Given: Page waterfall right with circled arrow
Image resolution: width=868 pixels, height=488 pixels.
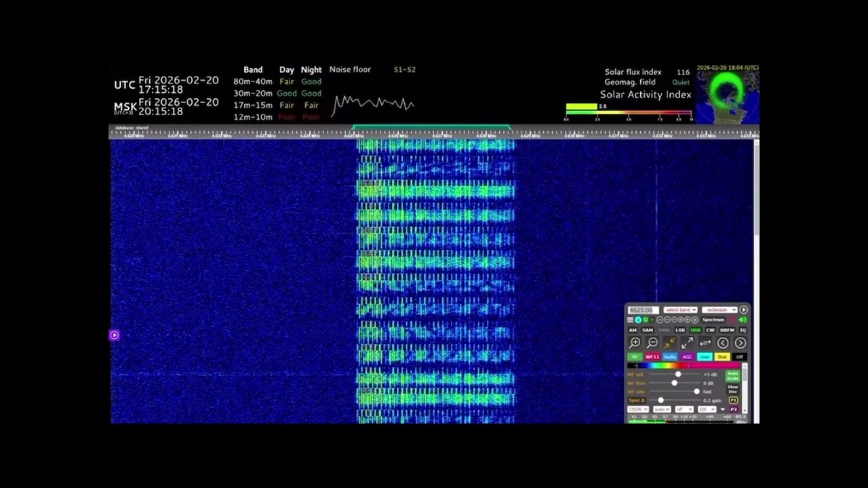Looking at the screenshot, I should (x=741, y=343).
